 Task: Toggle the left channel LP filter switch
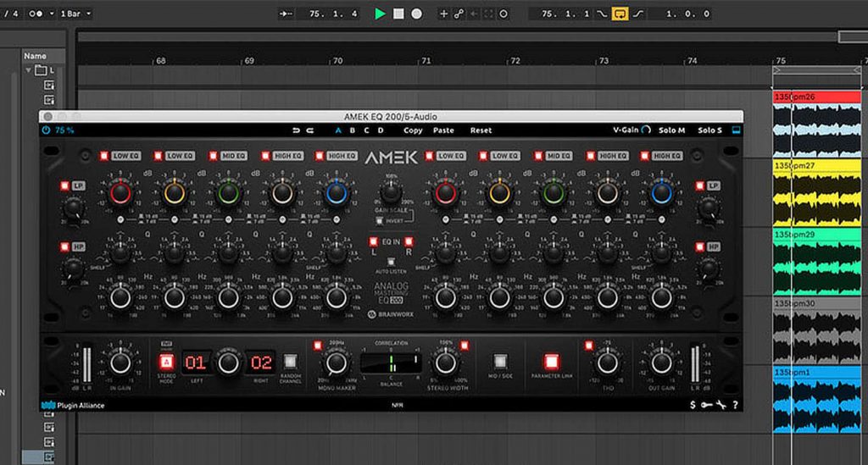point(64,185)
